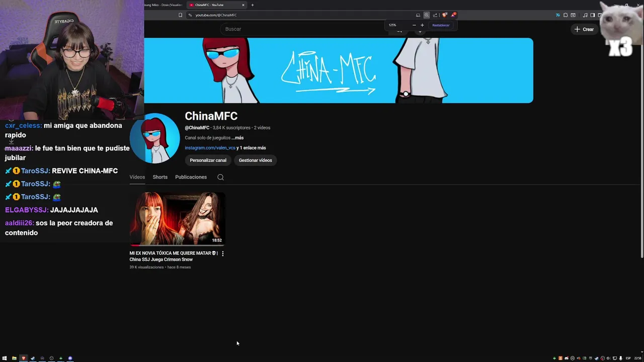Screen dimensions: 644x362
Task: Open the video's three-dot options menu
Action: [x=223, y=253]
